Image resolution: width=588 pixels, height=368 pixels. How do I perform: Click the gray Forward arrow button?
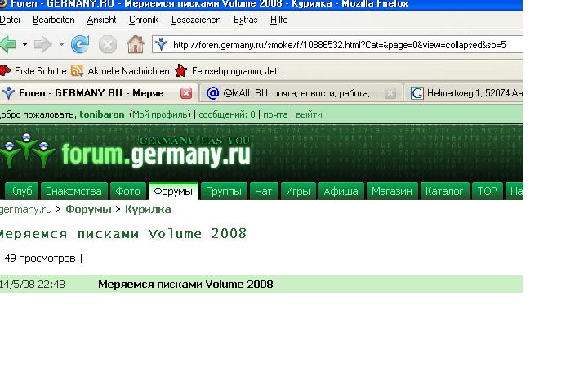pyautogui.click(x=42, y=45)
